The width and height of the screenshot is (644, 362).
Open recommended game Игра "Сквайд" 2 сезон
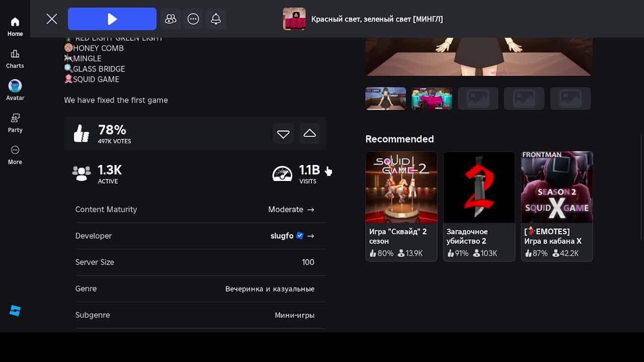(x=401, y=206)
